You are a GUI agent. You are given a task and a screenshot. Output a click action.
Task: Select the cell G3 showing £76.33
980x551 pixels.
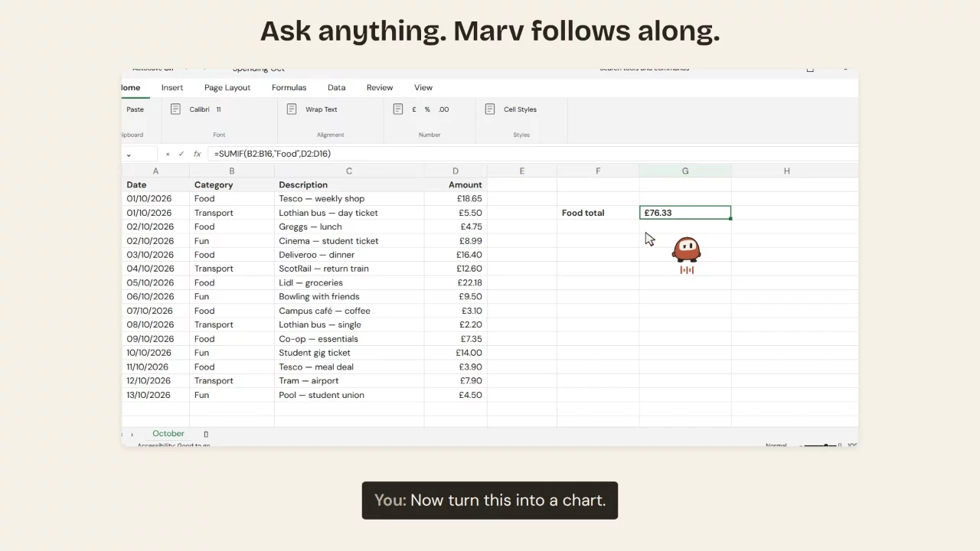[685, 213]
